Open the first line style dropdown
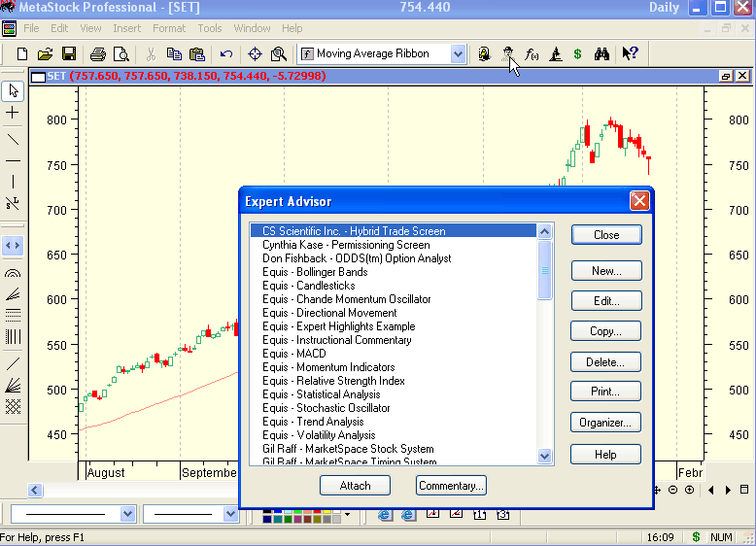This screenshot has width=756, height=546. coord(127,514)
